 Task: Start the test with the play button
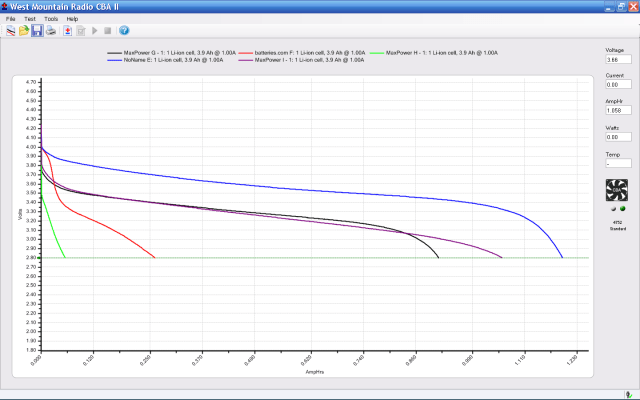pos(95,31)
